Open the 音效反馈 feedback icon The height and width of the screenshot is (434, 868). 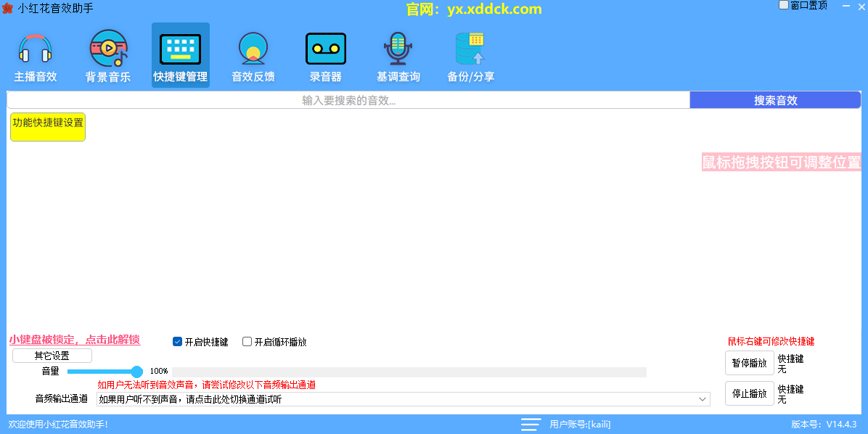(253, 49)
